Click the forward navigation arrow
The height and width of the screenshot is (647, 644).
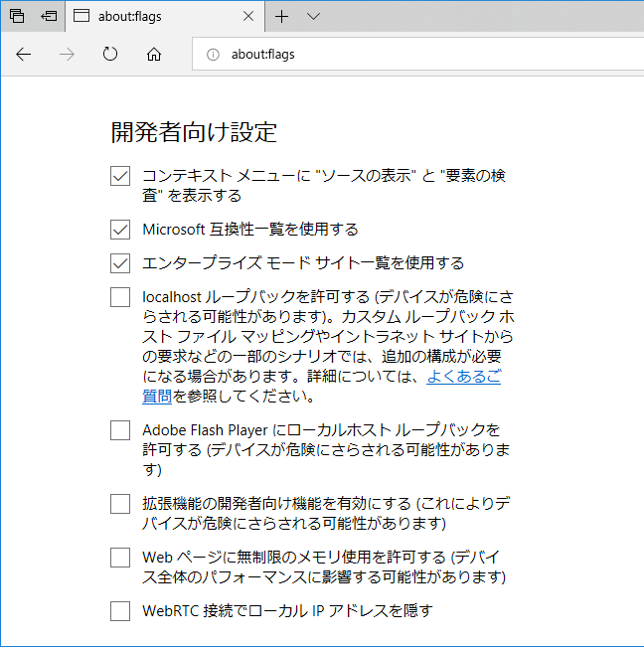68,55
